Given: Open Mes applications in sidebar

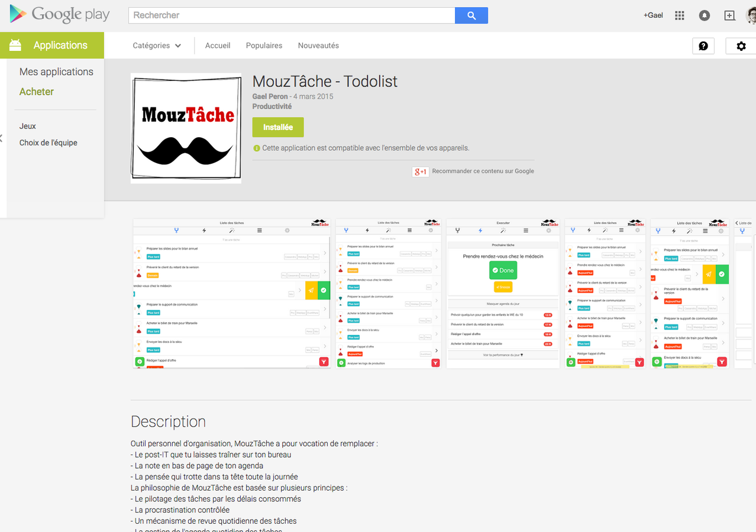Looking at the screenshot, I should tap(56, 72).
